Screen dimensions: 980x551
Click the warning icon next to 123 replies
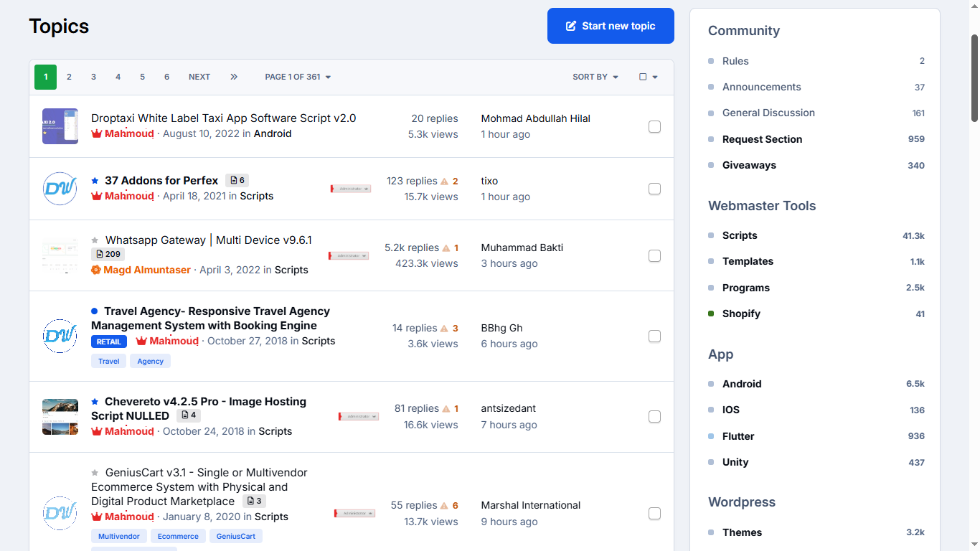[x=445, y=182]
